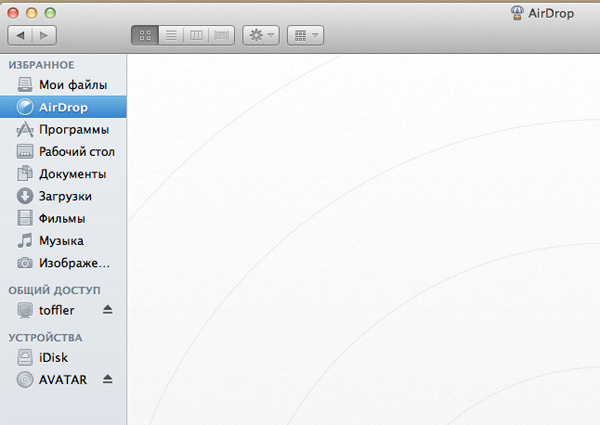Eject the AVATAR disc
The image size is (600, 425).
(108, 379)
